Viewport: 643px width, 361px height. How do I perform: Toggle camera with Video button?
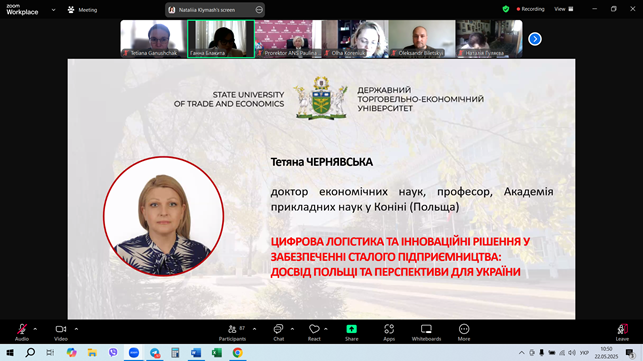tap(61, 332)
